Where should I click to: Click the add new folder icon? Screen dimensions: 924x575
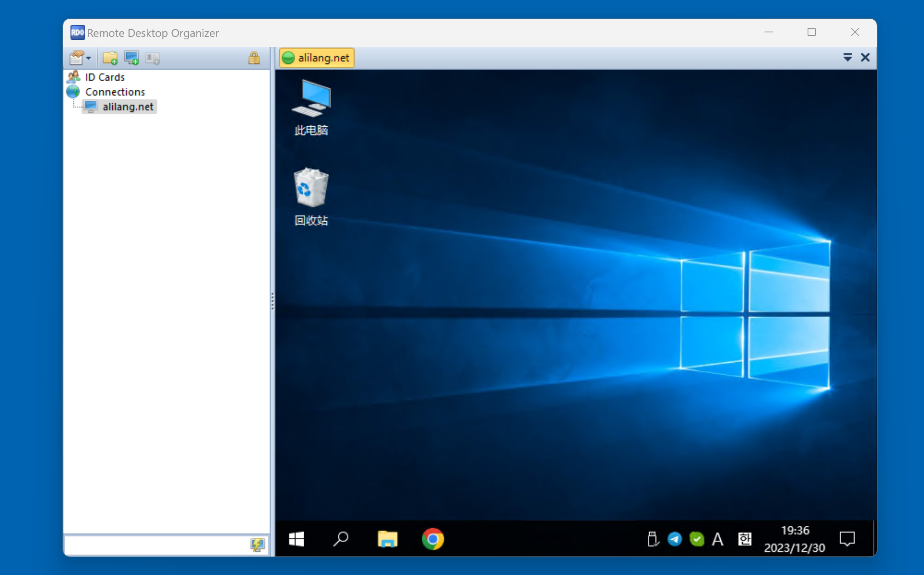click(x=110, y=58)
